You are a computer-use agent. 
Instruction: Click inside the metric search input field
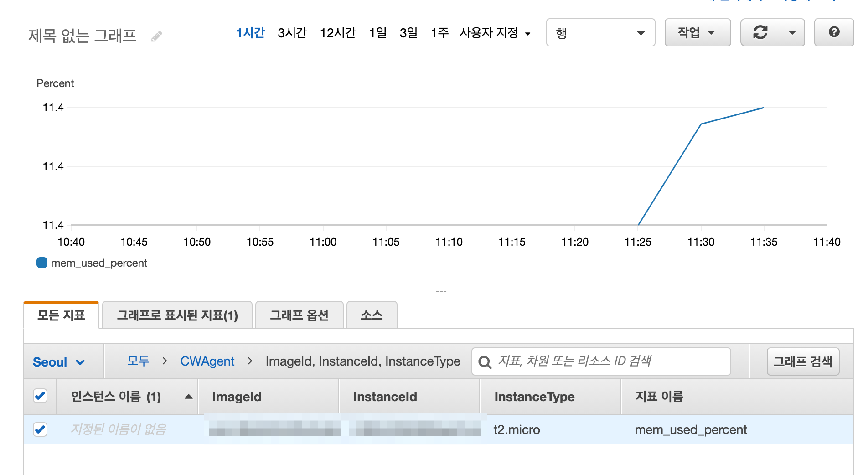[593, 361]
